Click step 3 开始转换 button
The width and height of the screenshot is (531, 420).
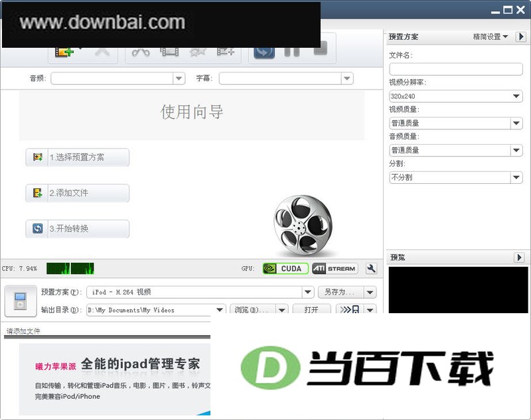78,229
